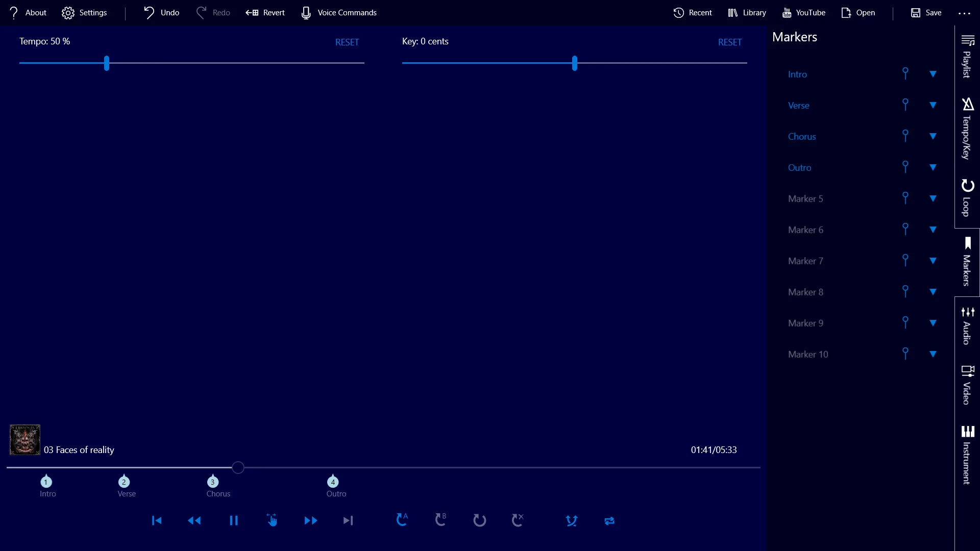980x551 pixels.
Task: Set loop point A
Action: coord(402,520)
